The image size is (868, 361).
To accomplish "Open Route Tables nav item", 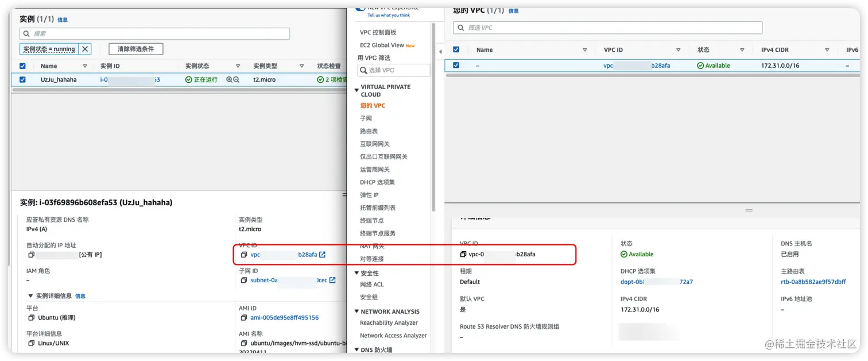I will (x=369, y=131).
